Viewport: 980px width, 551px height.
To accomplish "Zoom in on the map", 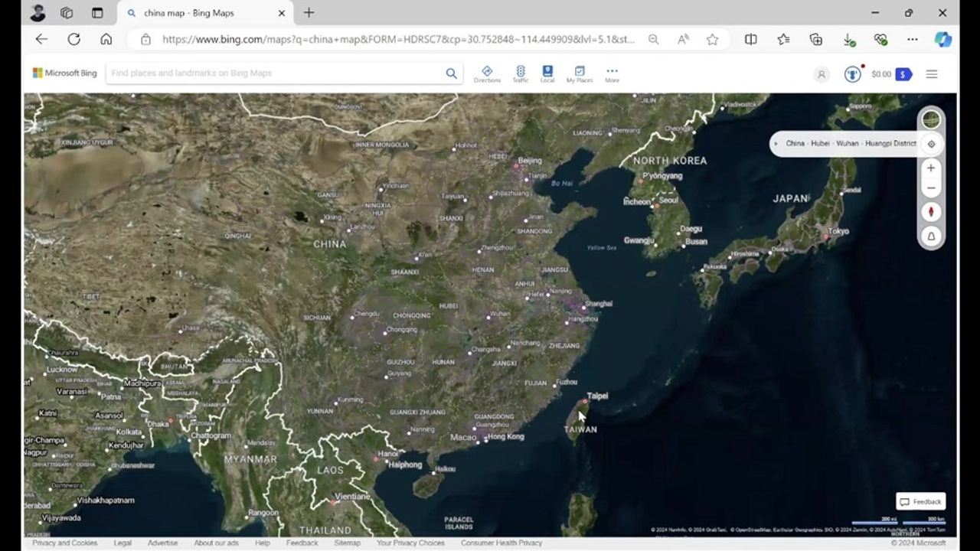I will point(931,168).
